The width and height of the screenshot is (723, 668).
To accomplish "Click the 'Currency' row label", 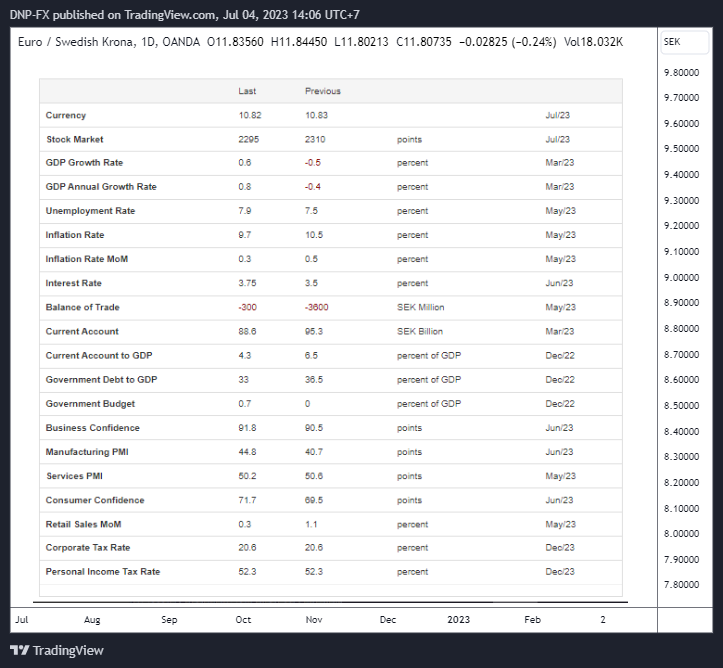I will point(65,115).
